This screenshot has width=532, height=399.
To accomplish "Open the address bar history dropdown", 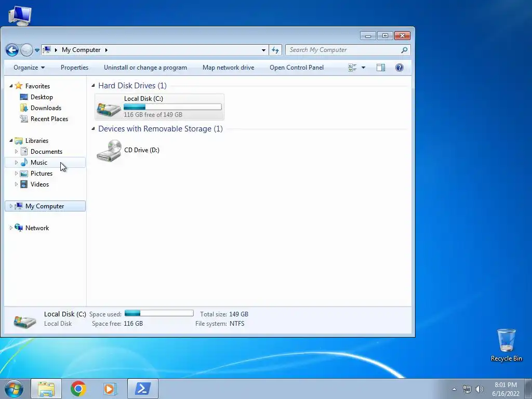I will coord(263,50).
